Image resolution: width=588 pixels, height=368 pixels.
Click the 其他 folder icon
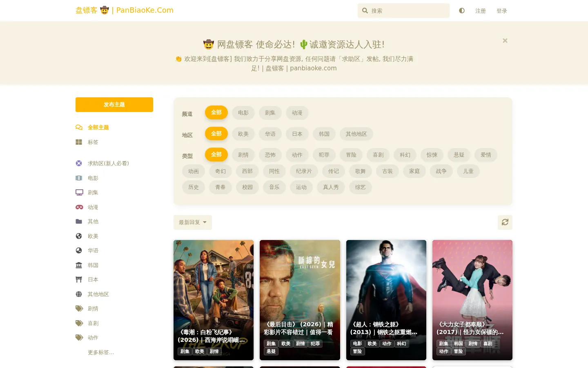click(79, 222)
